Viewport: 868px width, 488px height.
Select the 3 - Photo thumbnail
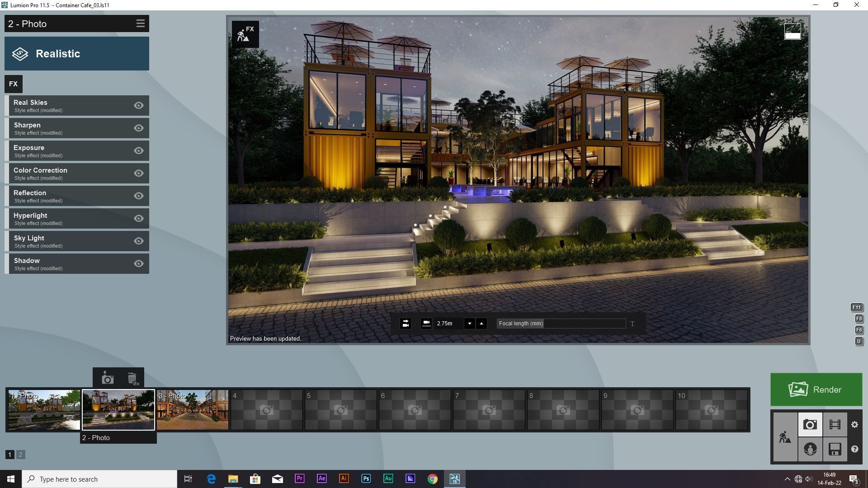(x=192, y=410)
